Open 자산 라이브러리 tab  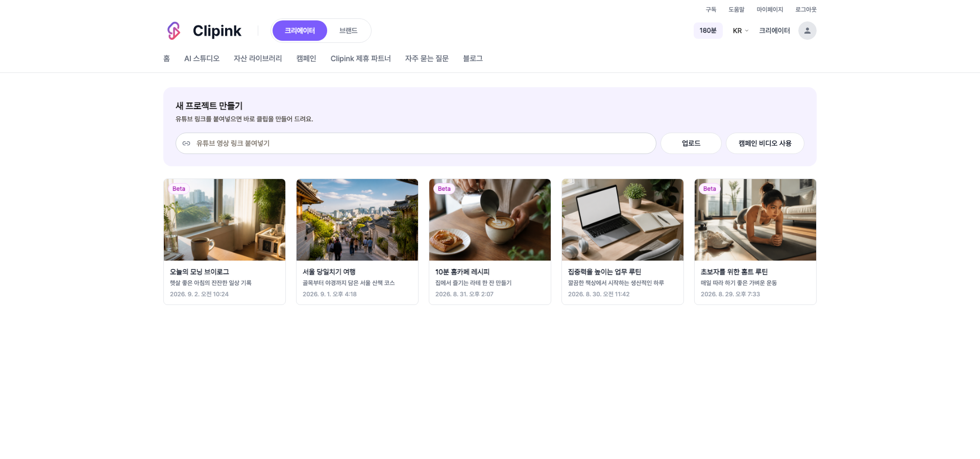point(258,59)
